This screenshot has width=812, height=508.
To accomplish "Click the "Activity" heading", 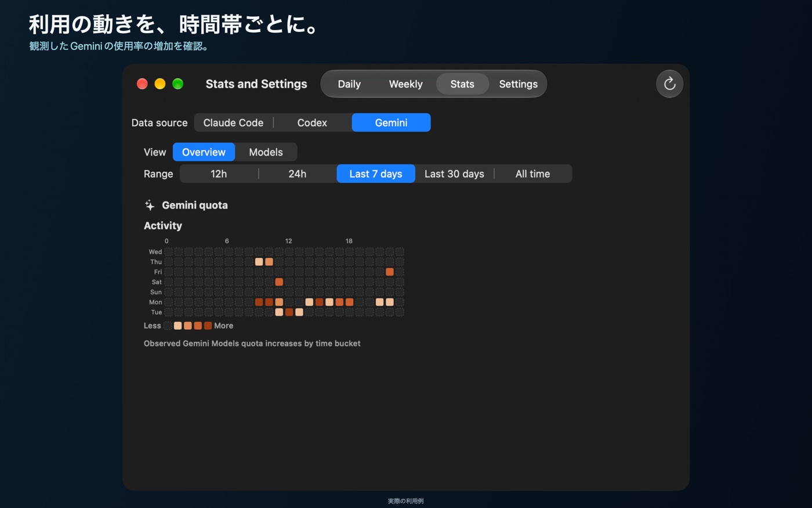I will click(163, 226).
